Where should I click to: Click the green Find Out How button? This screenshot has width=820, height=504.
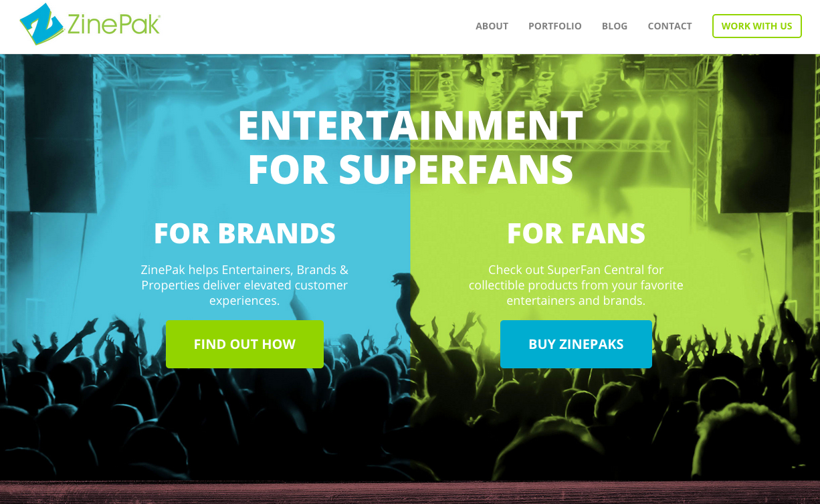pos(245,344)
